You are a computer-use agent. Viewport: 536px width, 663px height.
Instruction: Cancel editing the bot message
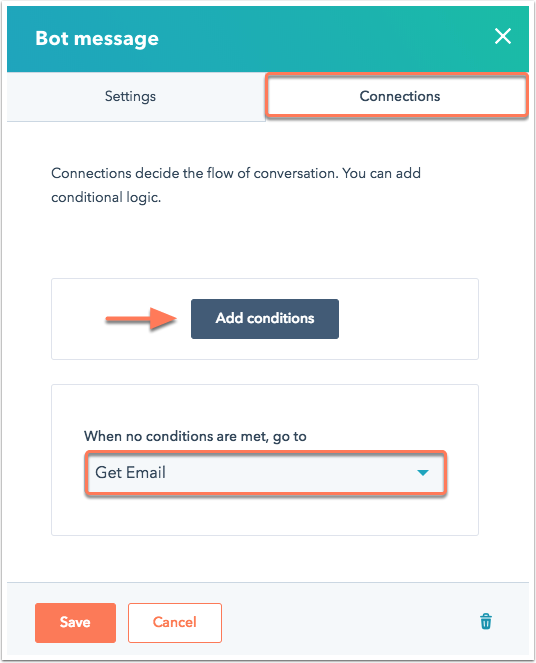click(x=175, y=622)
